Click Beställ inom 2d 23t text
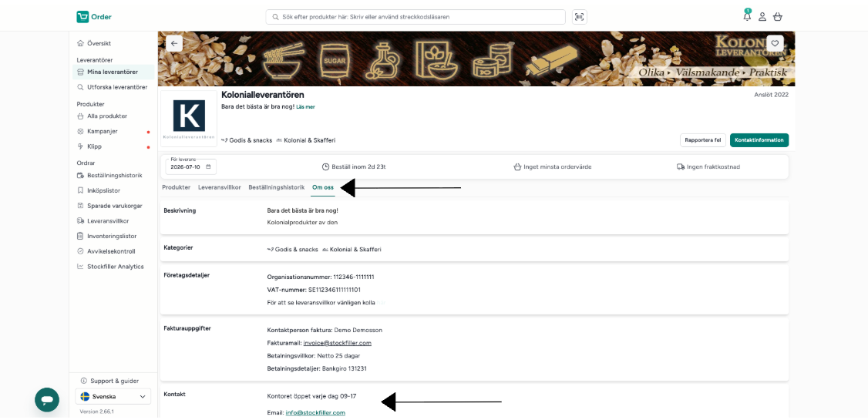 pos(358,166)
